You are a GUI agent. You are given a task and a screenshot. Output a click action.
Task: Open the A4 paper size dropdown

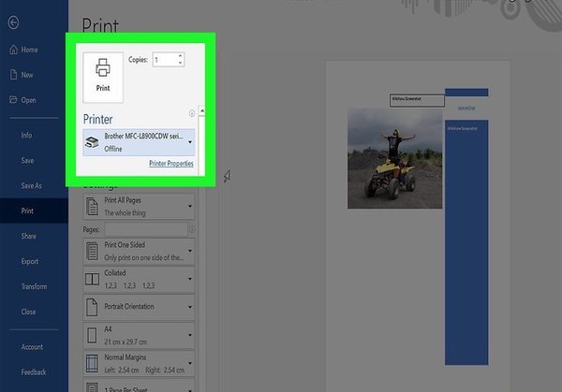pyautogui.click(x=190, y=333)
